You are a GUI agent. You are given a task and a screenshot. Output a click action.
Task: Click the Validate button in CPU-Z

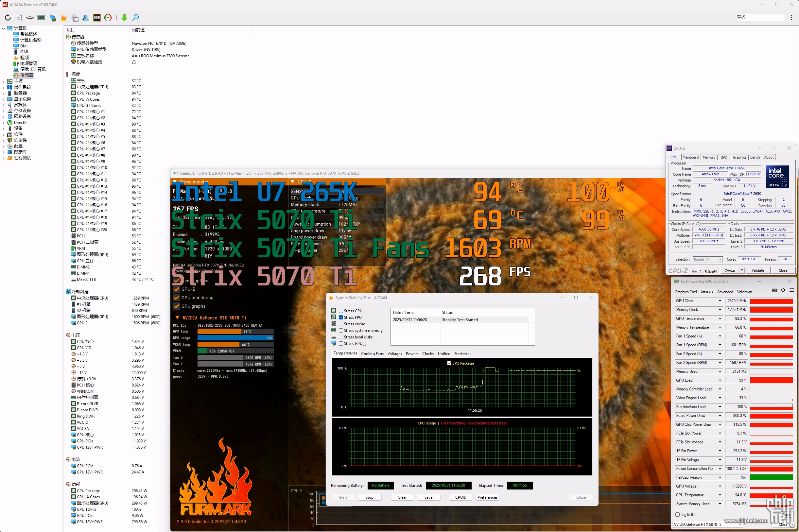coord(757,270)
